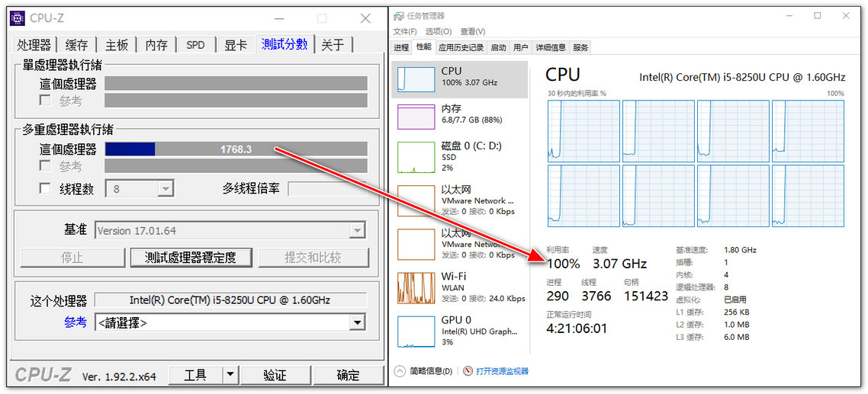This screenshot has width=868, height=394.
Task: Click the 确定 button in CPU-Z
Action: [348, 376]
